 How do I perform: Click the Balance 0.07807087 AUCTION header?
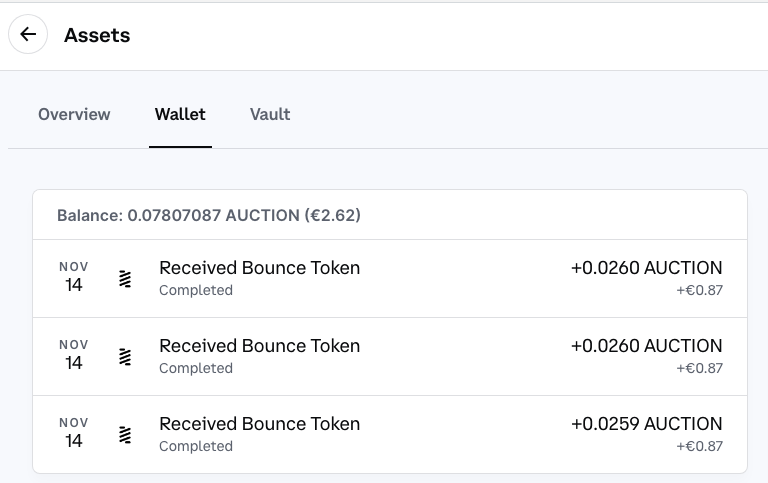coord(209,216)
